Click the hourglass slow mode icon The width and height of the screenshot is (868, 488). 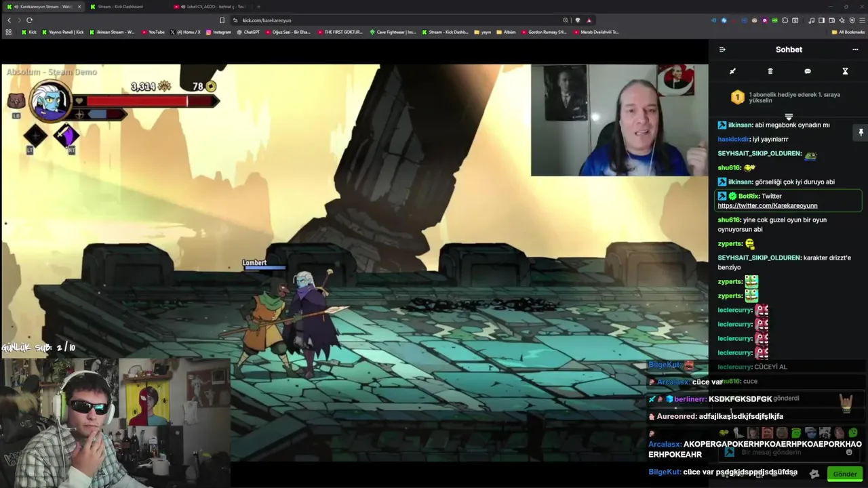(845, 71)
